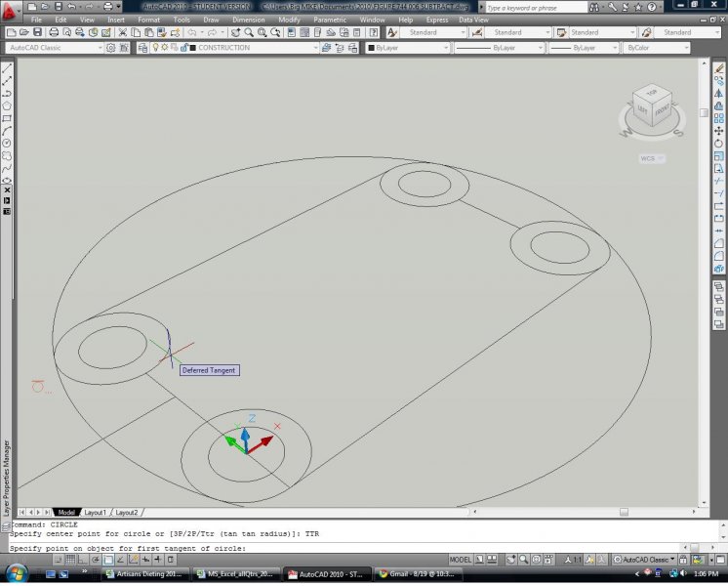Switch to the Layout1 tab

click(95, 512)
